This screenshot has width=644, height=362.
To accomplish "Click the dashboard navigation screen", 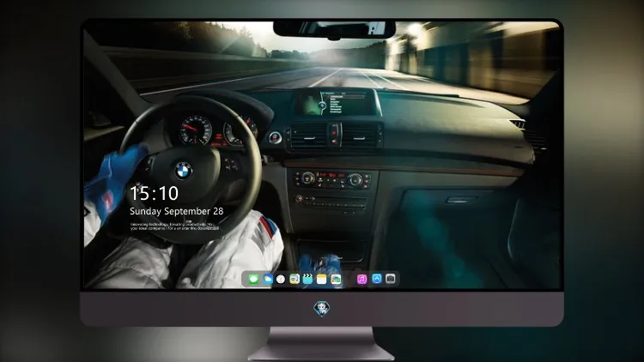I will (x=337, y=103).
